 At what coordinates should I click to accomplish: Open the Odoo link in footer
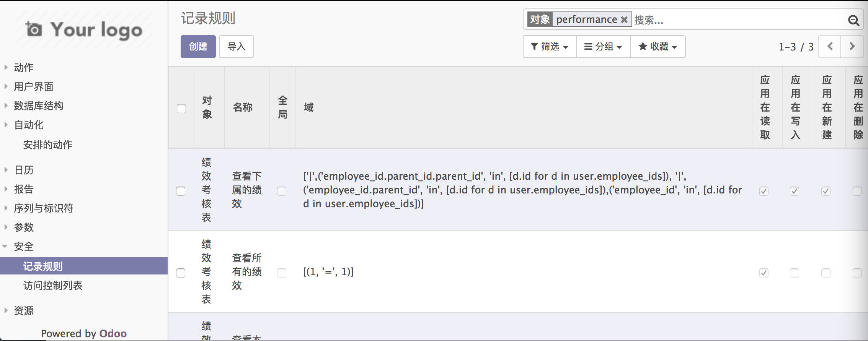pos(113,333)
